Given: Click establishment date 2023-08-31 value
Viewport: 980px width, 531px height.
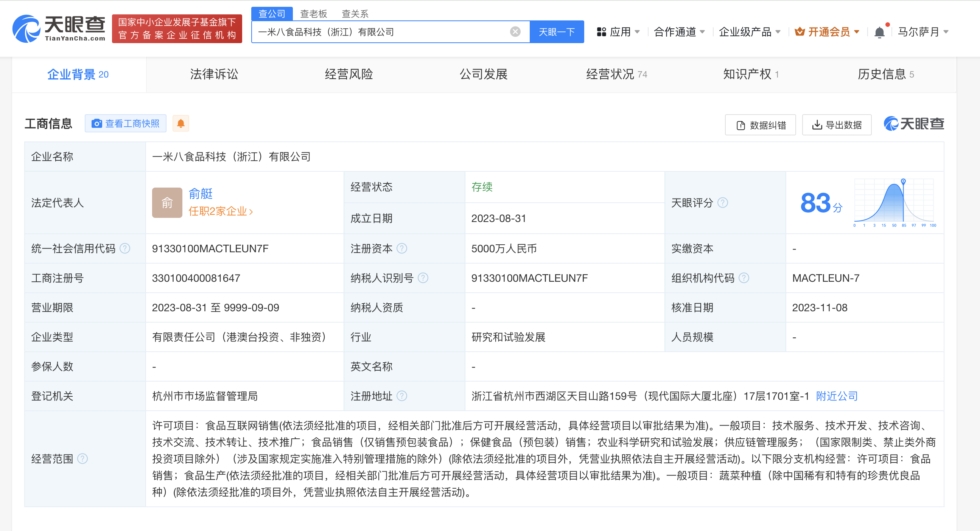Looking at the screenshot, I should 498,218.
